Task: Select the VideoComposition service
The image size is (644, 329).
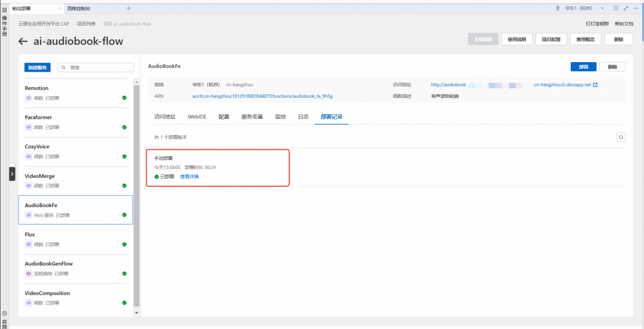Action: [x=76, y=298]
